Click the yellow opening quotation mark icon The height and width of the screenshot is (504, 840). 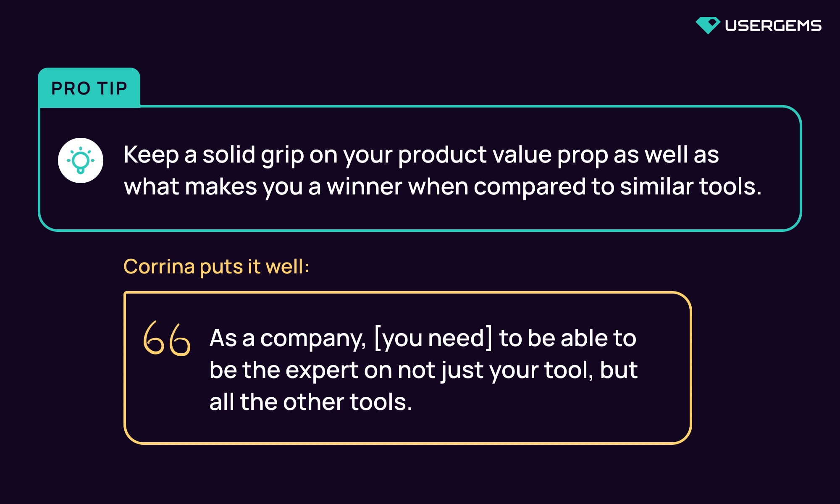167,339
